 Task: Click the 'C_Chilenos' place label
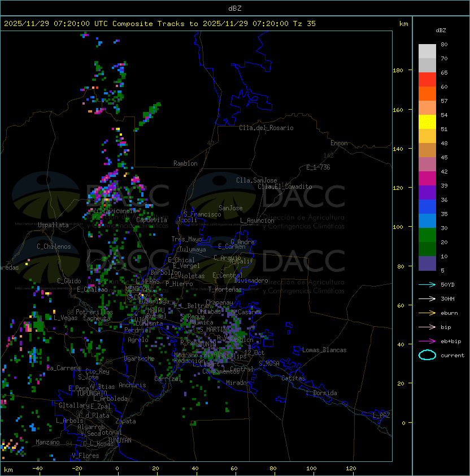click(x=54, y=246)
